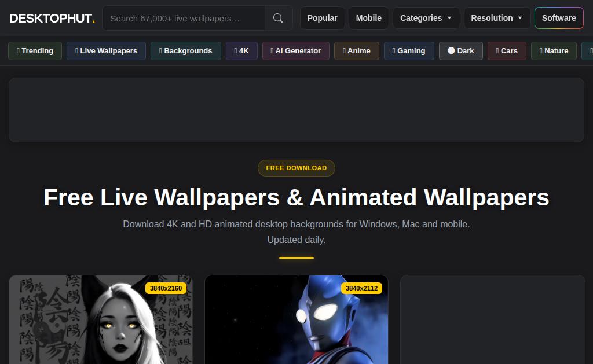This screenshot has height=364, width=593.
Task: Click the magnifying glass search icon
Action: (x=279, y=18)
